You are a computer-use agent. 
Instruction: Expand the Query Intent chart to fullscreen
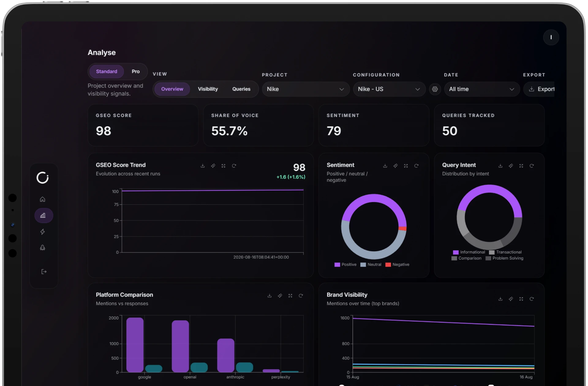coord(521,166)
